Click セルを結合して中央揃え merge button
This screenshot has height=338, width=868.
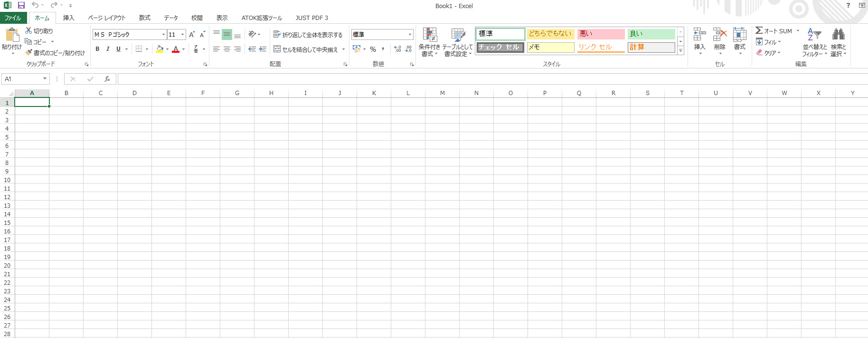pos(306,49)
